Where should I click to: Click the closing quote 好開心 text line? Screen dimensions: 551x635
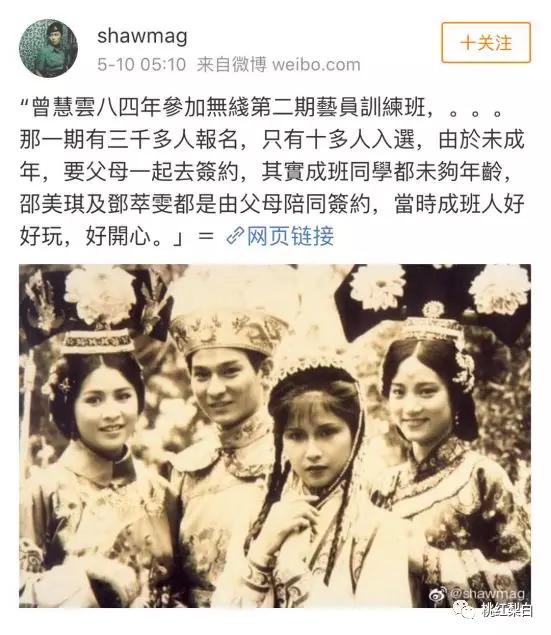tap(102, 236)
